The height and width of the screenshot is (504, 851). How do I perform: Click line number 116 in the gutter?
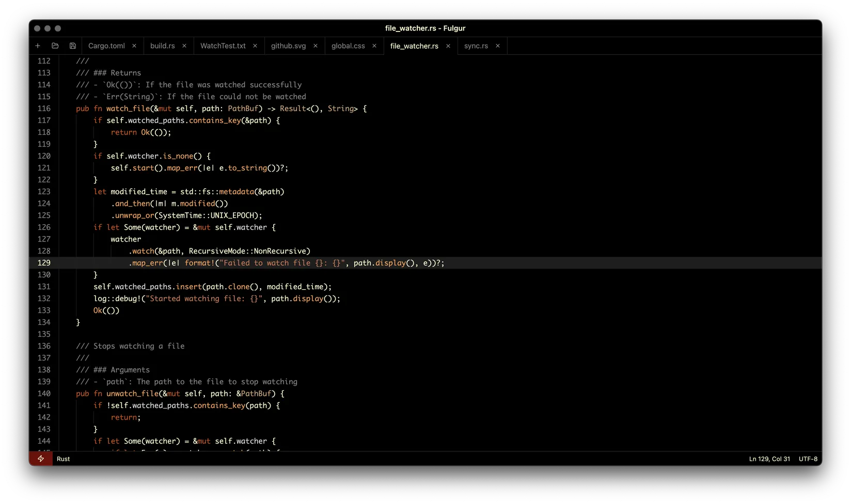click(x=44, y=108)
